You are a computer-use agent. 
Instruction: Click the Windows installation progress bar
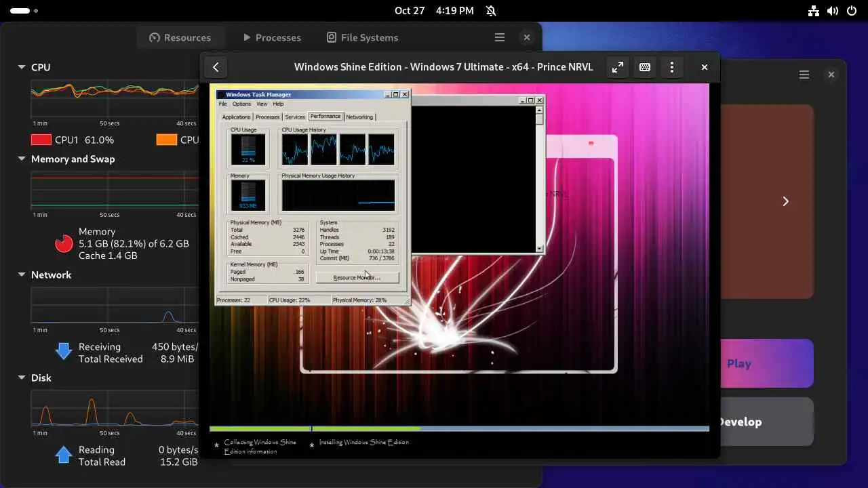(459, 428)
